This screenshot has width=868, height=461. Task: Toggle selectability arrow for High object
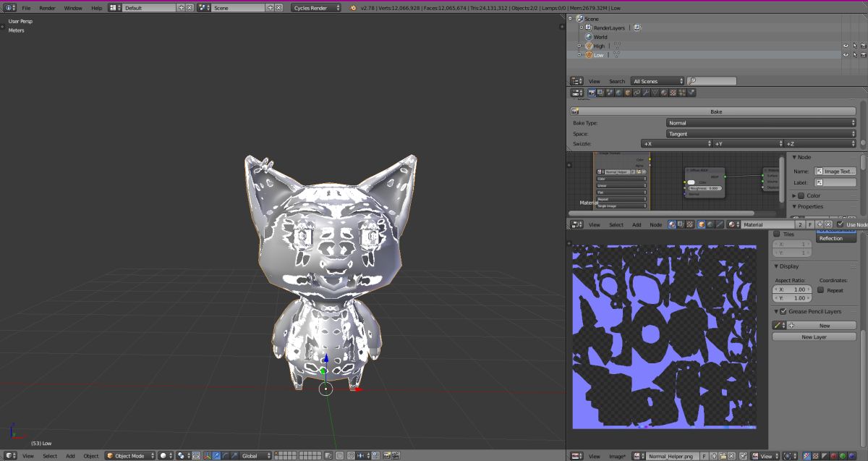tap(854, 46)
